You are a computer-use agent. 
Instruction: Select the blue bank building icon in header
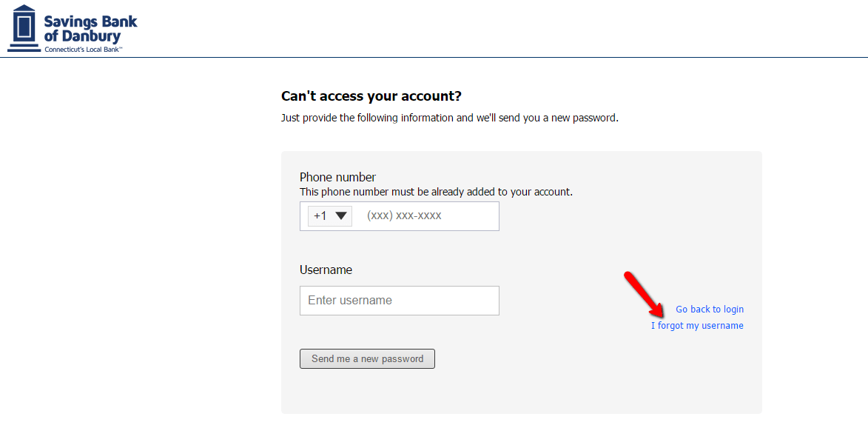(22, 28)
